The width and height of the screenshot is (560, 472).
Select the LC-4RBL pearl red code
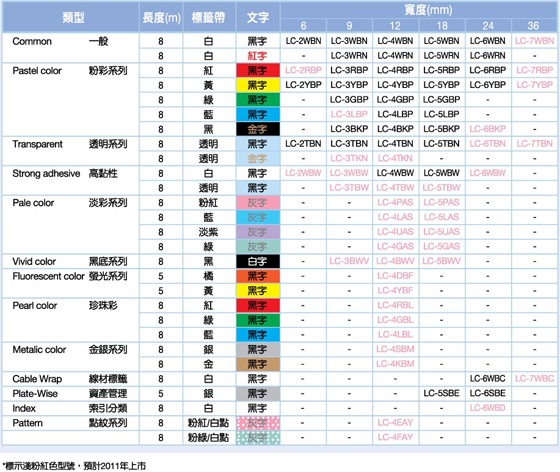click(x=395, y=305)
